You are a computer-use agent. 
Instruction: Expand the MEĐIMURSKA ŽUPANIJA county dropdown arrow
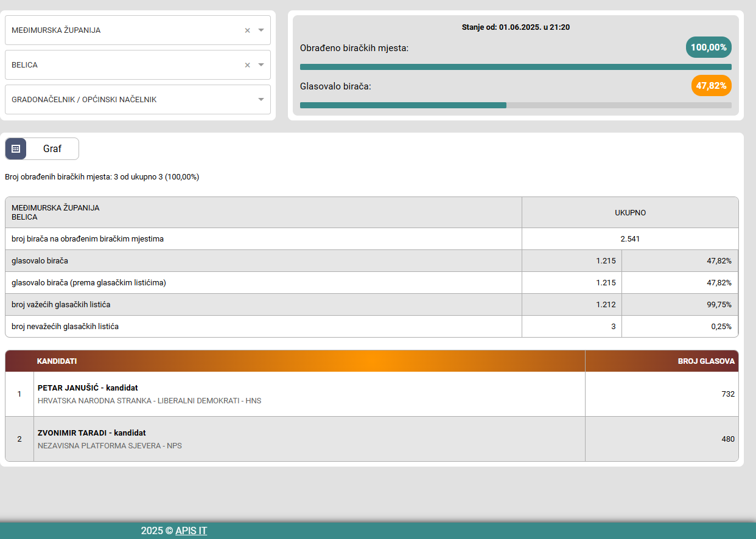(261, 30)
